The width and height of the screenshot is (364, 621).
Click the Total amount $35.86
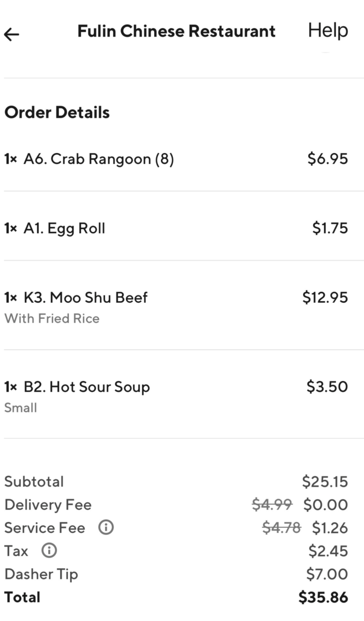click(323, 597)
